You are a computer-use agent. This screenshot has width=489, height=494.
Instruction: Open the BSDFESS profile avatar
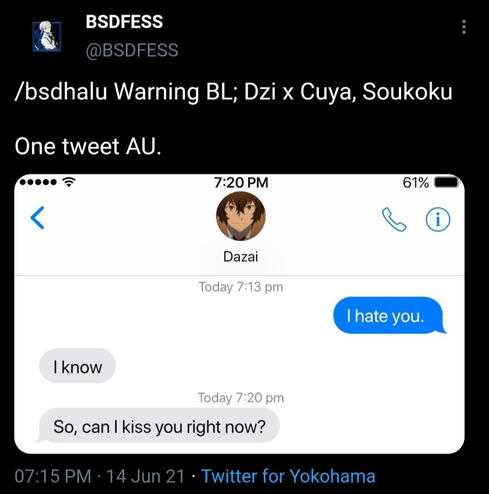(x=47, y=37)
